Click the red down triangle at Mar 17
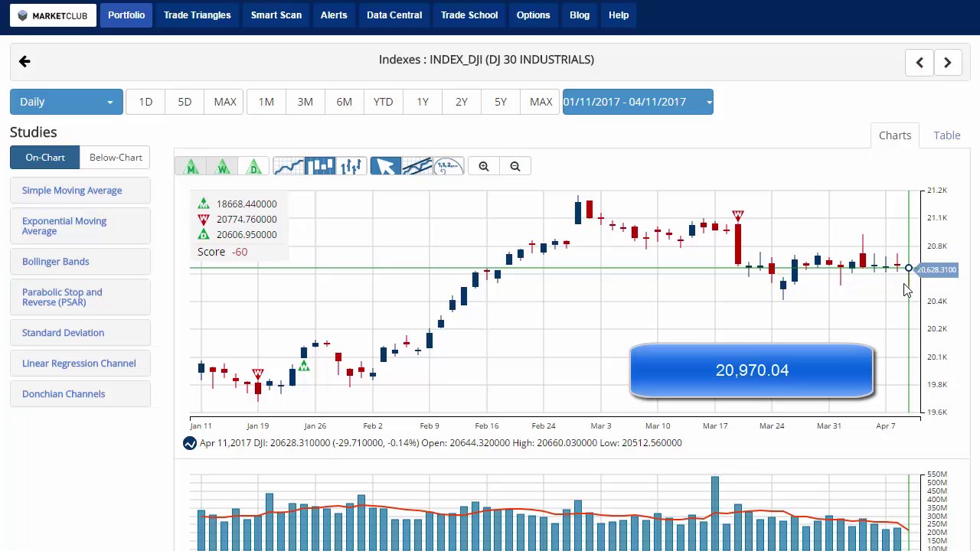 click(738, 217)
